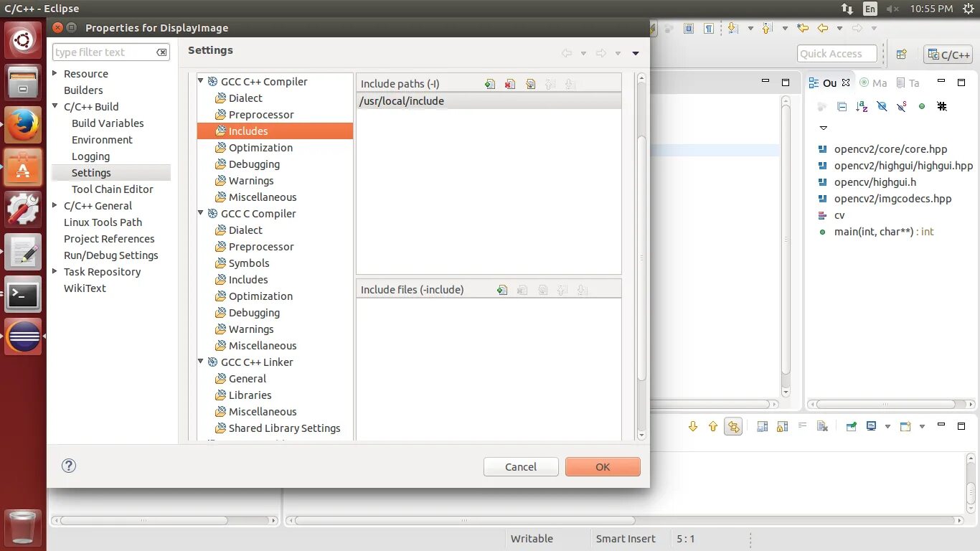Go to next annotation in toolbar
980x551 pixels.
[733, 29]
